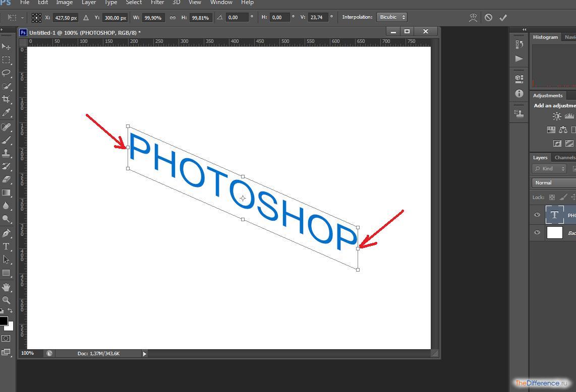This screenshot has height=392, width=576.
Task: Click the Brightness/Contrast adjustment icon
Action: coord(556,116)
